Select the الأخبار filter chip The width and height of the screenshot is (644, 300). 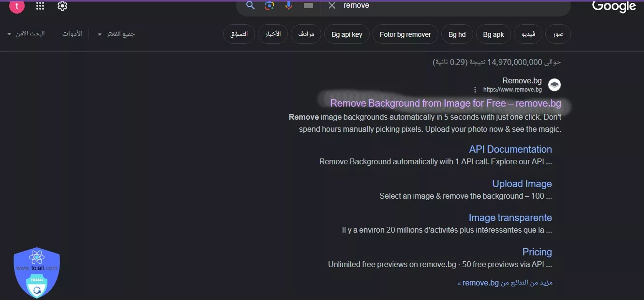click(273, 34)
